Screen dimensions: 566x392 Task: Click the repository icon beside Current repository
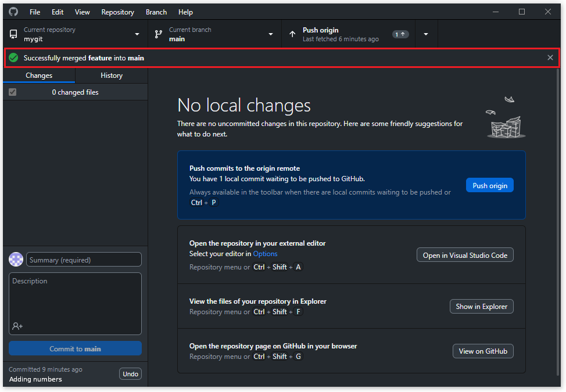coord(13,34)
